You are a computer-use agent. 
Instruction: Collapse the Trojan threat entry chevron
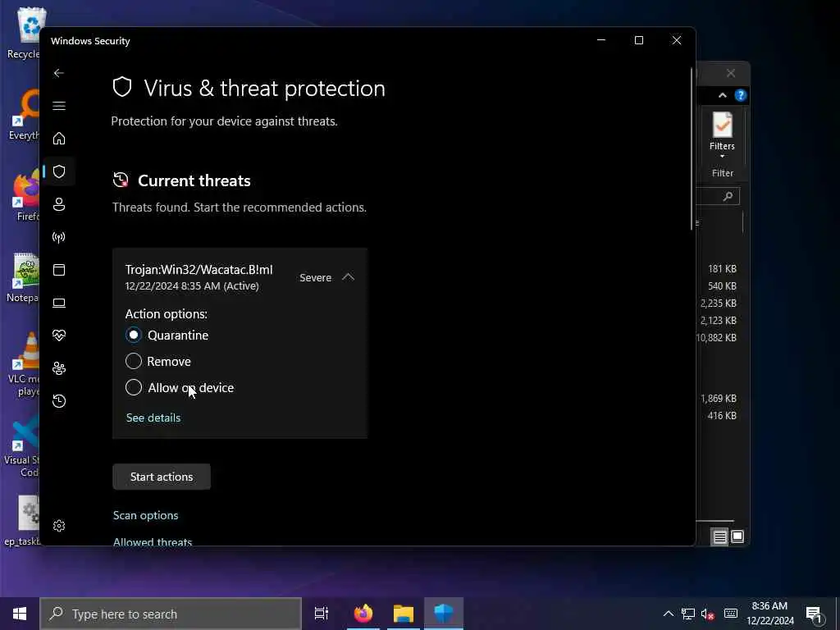click(x=348, y=277)
